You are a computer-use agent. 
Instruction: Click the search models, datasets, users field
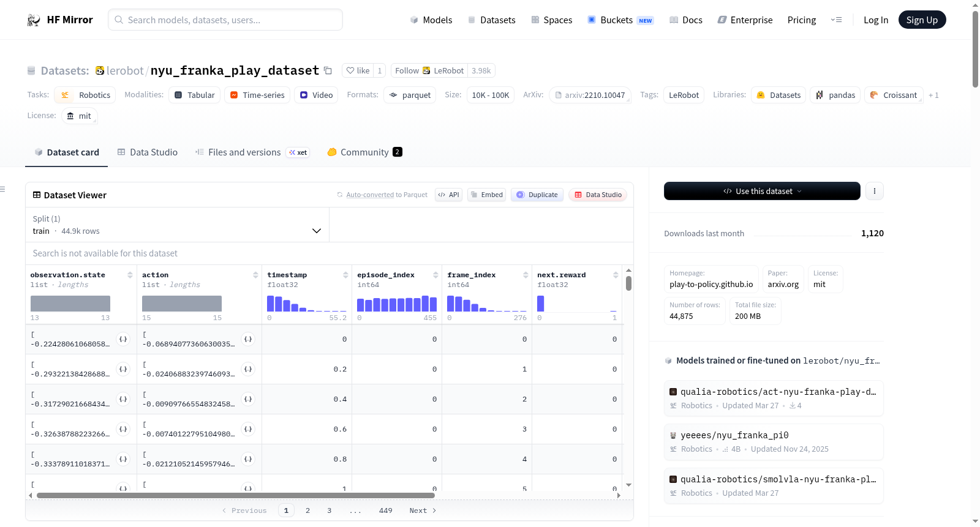225,20
